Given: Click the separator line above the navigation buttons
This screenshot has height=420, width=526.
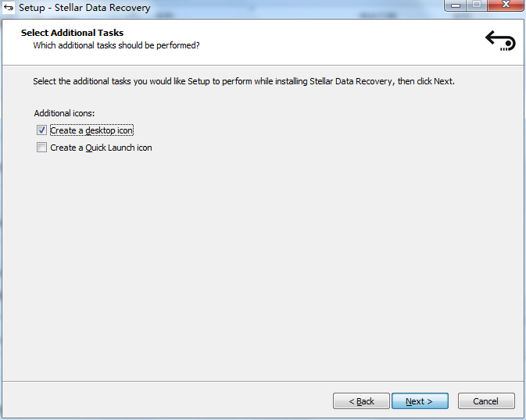Looking at the screenshot, I should 263,381.
